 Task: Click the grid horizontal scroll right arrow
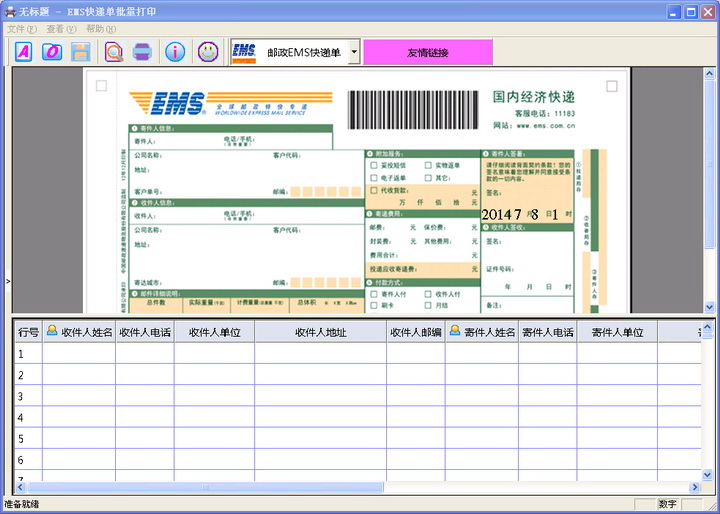pyautogui.click(x=695, y=486)
